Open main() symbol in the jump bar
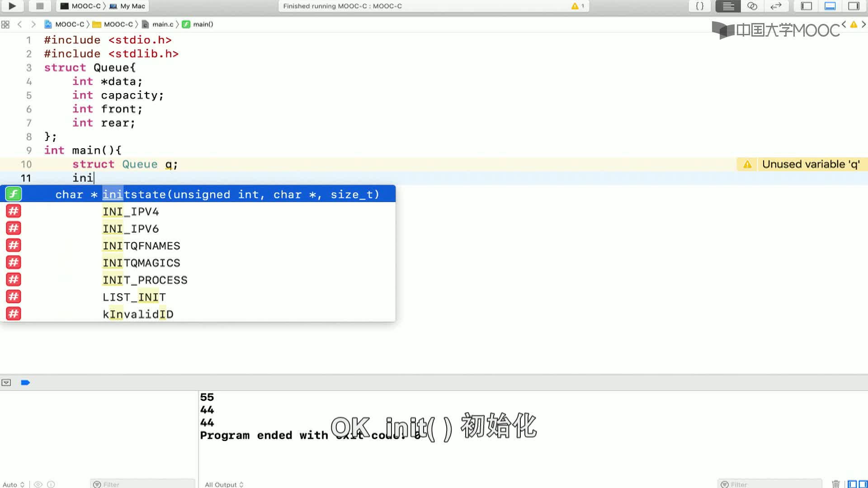Screen dimensions: 868x488 (x=198, y=24)
